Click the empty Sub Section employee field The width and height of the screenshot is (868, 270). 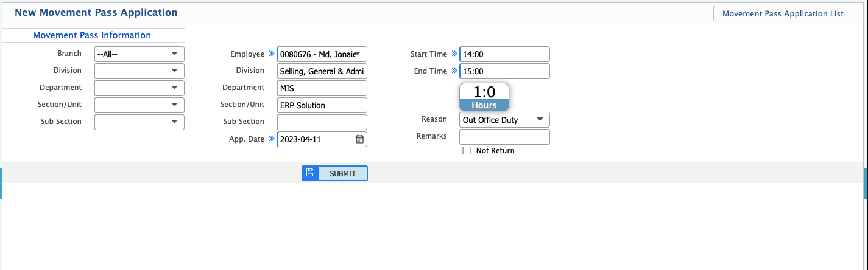point(322,122)
